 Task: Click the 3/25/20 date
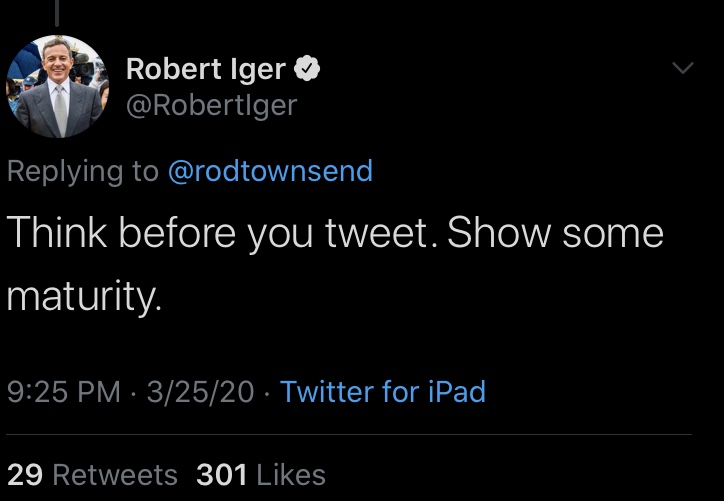[200, 391]
